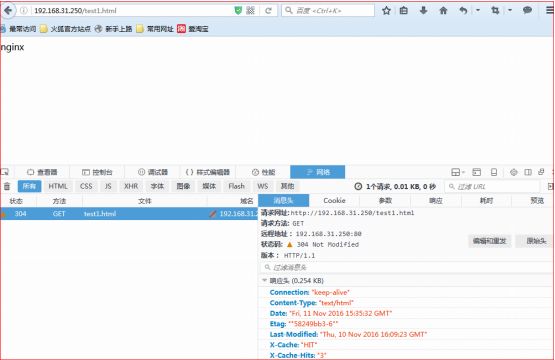Image resolution: width=555 pixels, height=360 pixels.
Task: Bookmark this page with the star icon
Action: [386, 11]
